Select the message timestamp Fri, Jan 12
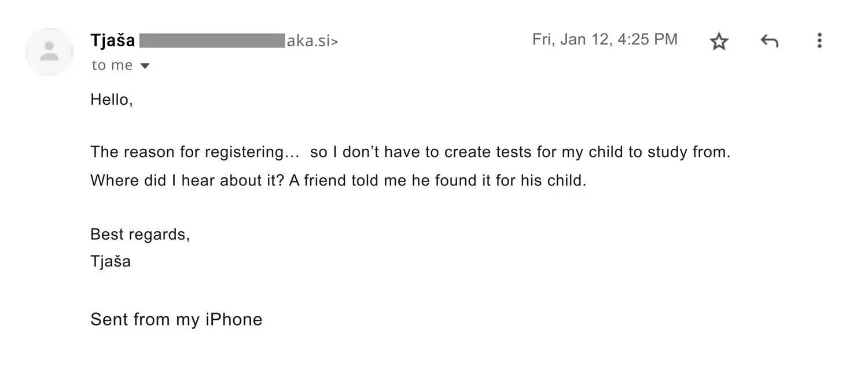The height and width of the screenshot is (365, 868). [604, 39]
